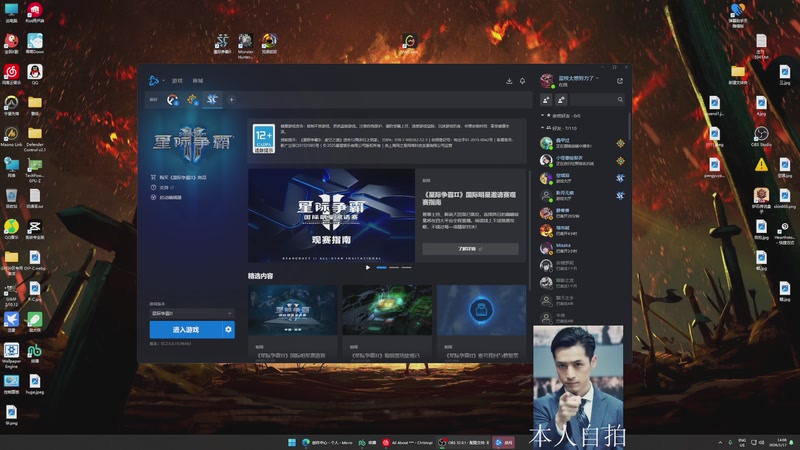Play the news carousel slideshow

[x=368, y=267]
